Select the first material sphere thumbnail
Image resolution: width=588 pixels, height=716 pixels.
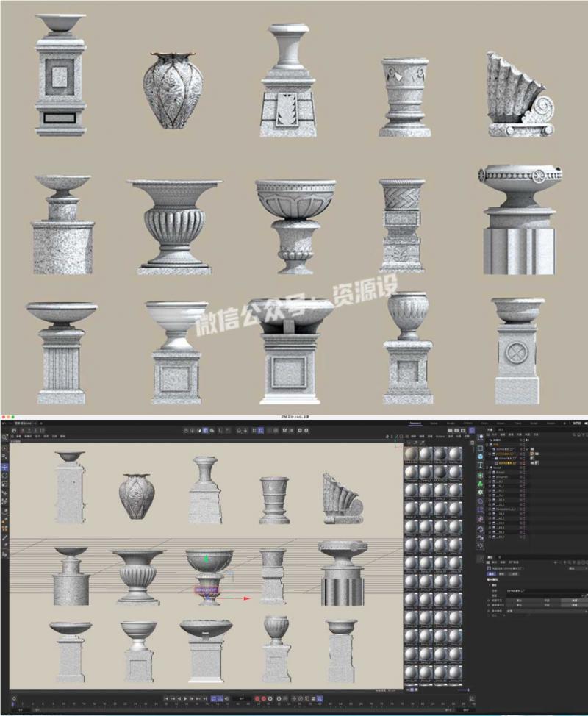point(412,454)
